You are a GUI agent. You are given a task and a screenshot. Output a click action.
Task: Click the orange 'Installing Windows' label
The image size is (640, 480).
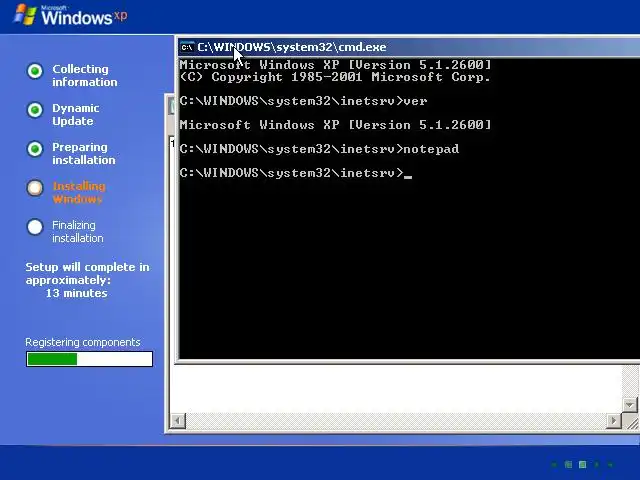(79, 193)
